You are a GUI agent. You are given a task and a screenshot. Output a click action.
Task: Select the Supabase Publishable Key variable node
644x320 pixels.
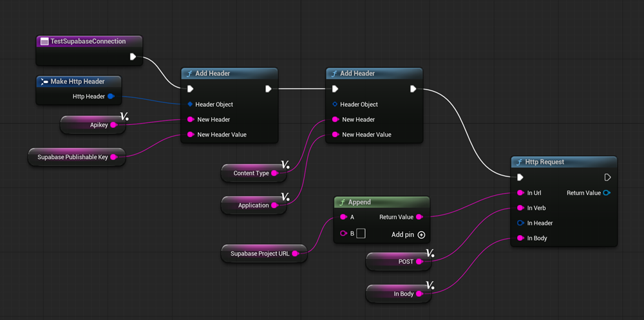[x=77, y=157]
